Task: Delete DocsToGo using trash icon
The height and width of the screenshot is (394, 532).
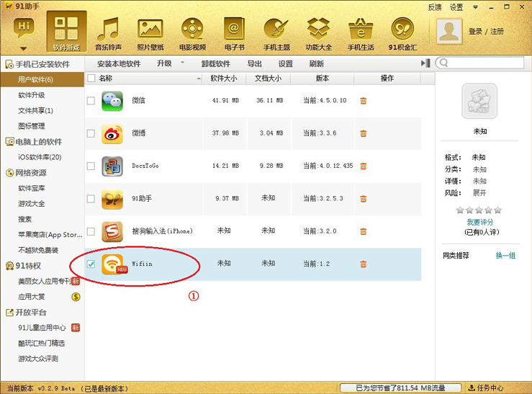Action: click(363, 166)
